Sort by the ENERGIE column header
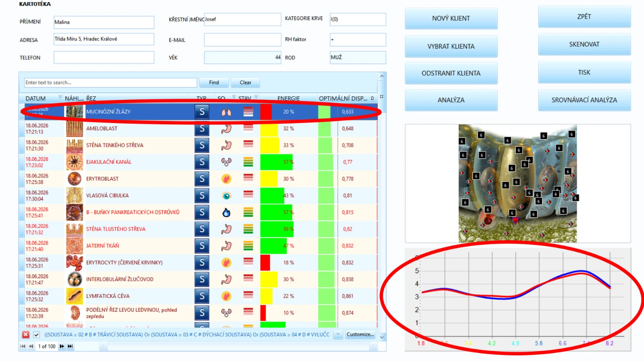 tap(288, 98)
